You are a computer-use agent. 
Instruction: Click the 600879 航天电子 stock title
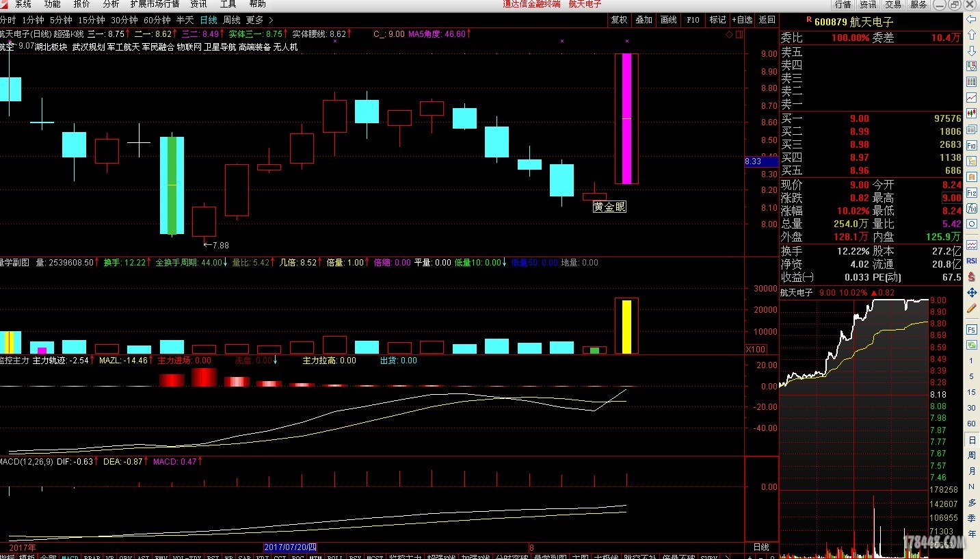[x=853, y=22]
